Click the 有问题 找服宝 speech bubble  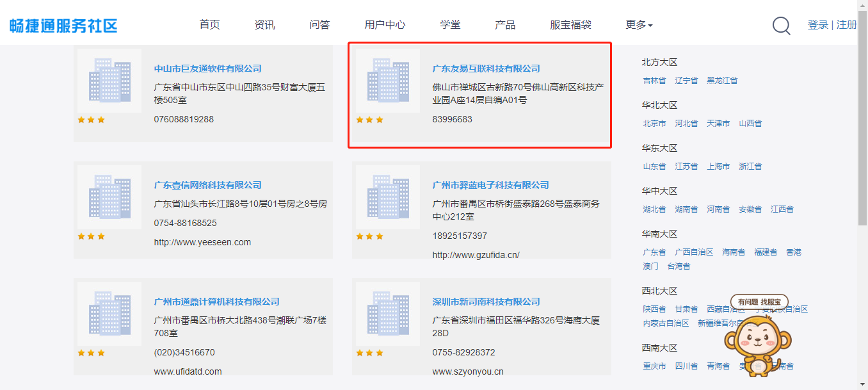point(759,302)
